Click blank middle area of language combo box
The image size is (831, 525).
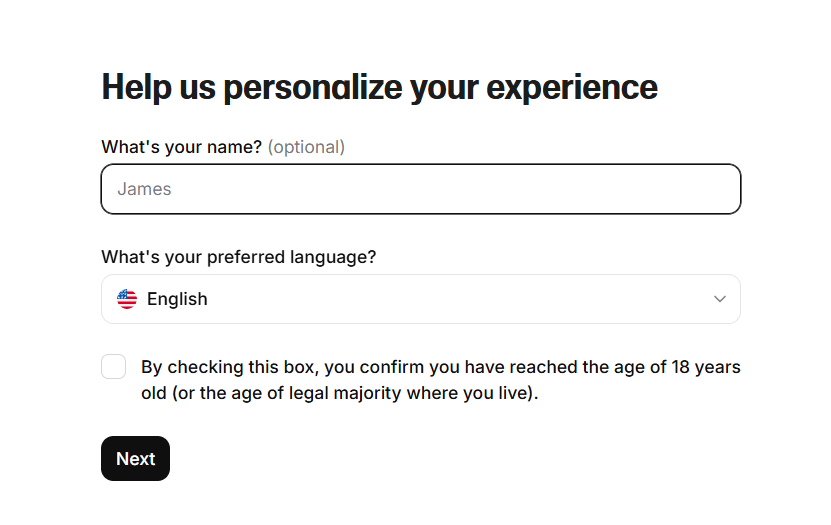tap(450, 299)
